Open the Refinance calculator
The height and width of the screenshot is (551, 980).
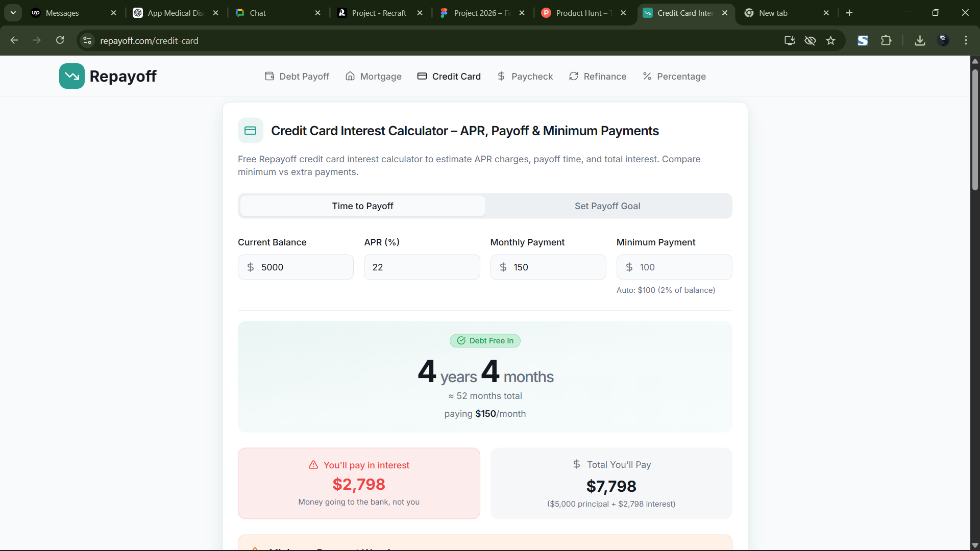[x=597, y=77]
